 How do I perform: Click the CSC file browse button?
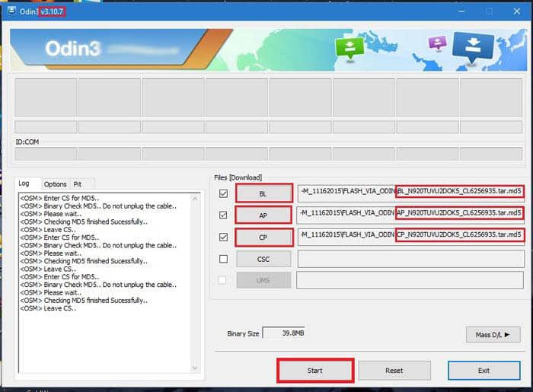click(263, 260)
